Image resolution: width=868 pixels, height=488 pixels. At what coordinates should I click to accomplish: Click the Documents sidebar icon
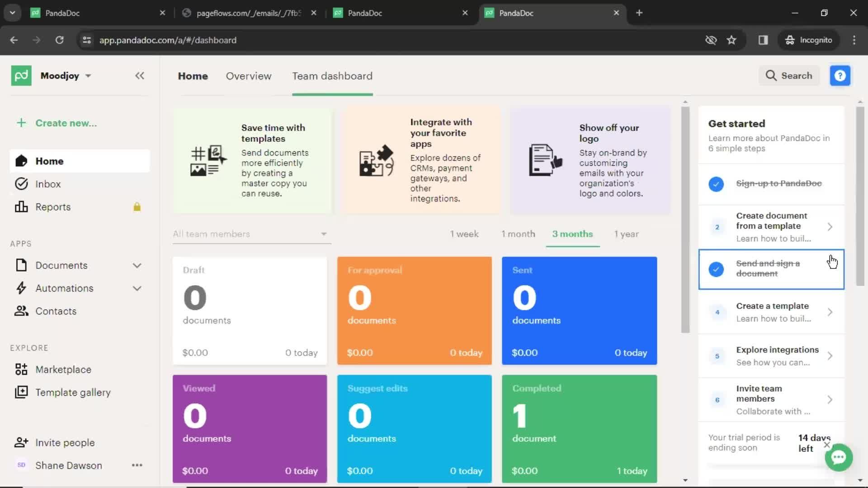point(21,264)
